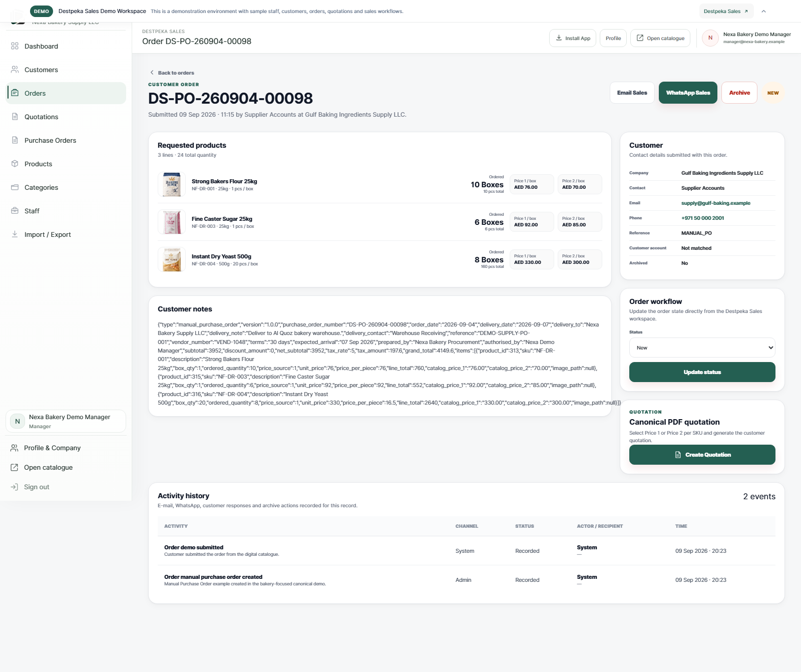
Task: Click the Import / Export download icon
Action: (15, 234)
